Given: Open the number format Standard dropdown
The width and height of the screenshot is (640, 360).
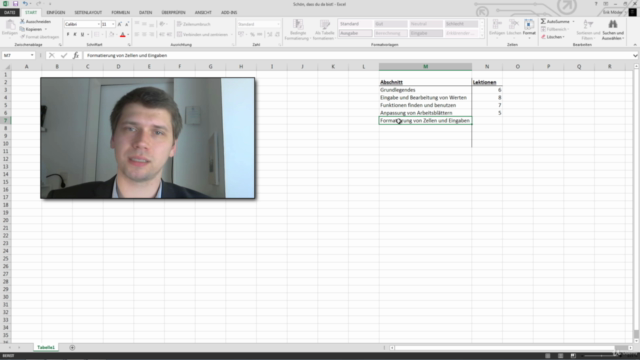Looking at the screenshot, I should pyautogui.click(x=278, y=24).
